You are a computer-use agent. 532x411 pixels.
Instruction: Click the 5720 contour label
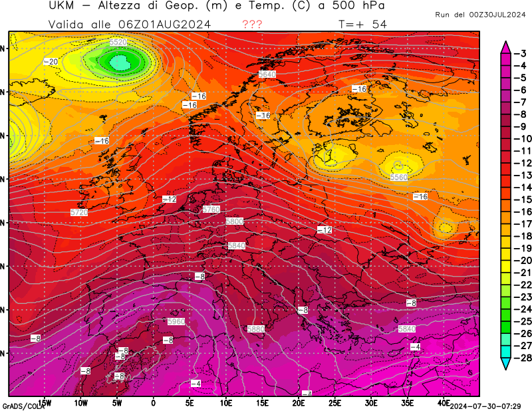(78, 212)
